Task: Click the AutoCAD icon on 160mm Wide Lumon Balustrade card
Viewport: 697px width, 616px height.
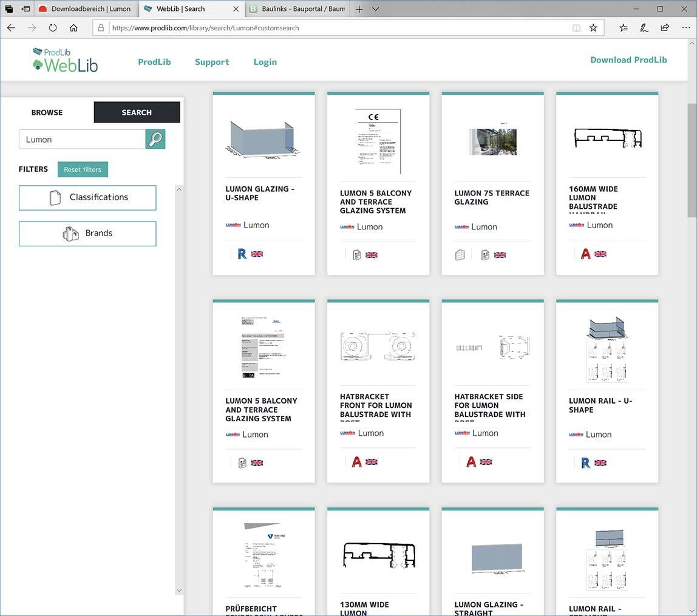Action: (x=586, y=254)
